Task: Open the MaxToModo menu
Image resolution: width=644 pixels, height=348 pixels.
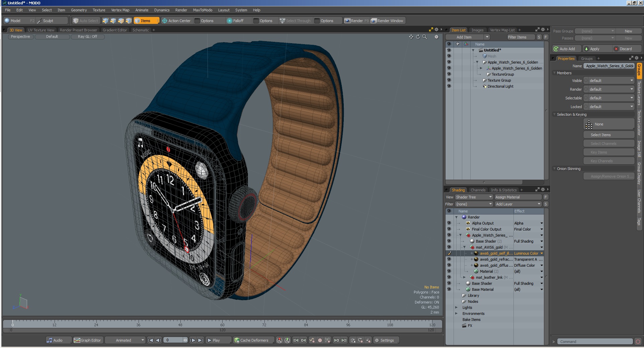Action: coord(203,10)
